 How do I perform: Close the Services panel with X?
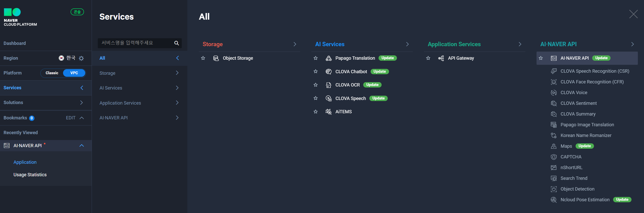tap(634, 14)
